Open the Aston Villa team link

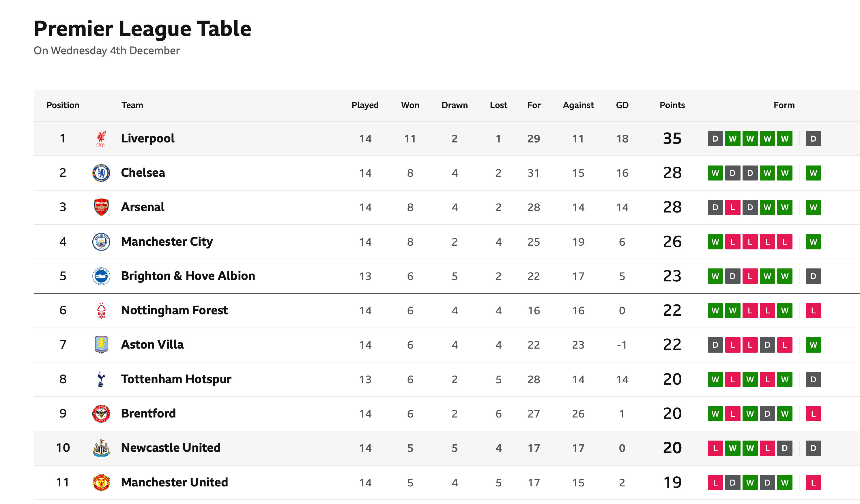click(152, 345)
